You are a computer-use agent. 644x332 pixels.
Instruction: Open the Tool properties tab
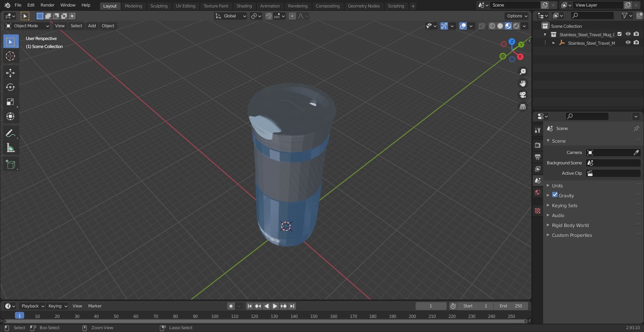[537, 130]
